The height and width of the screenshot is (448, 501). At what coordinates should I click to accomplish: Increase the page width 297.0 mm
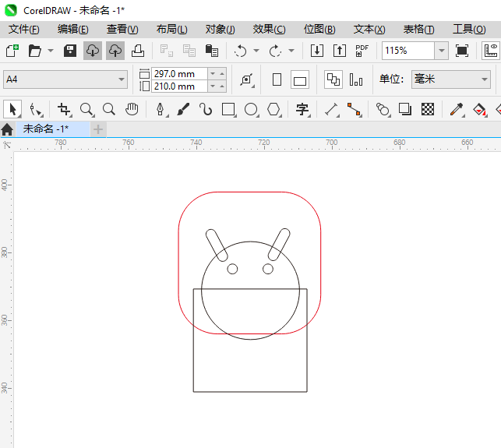(x=222, y=74)
